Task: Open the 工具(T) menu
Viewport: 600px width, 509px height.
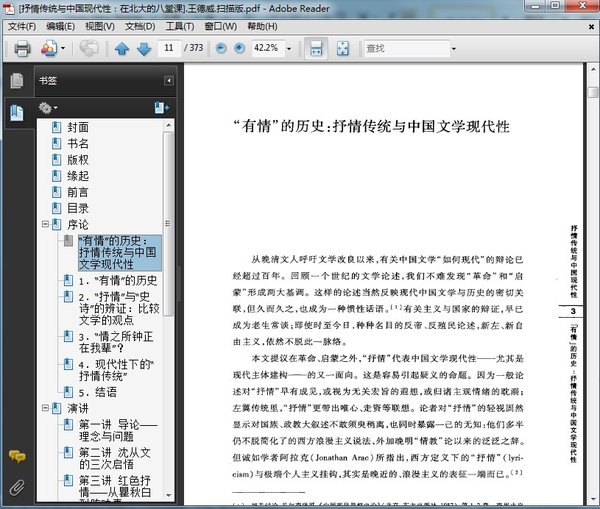Action: point(180,25)
